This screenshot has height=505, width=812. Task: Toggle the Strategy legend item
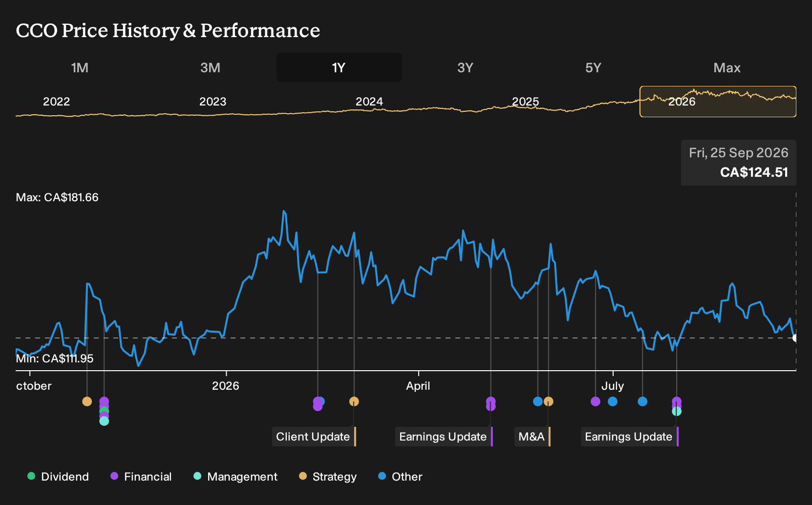[328, 477]
